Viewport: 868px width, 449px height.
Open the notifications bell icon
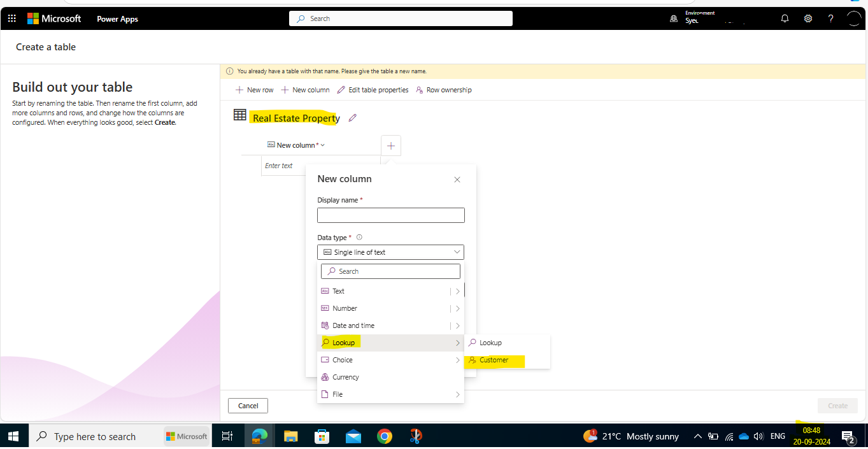click(785, 18)
